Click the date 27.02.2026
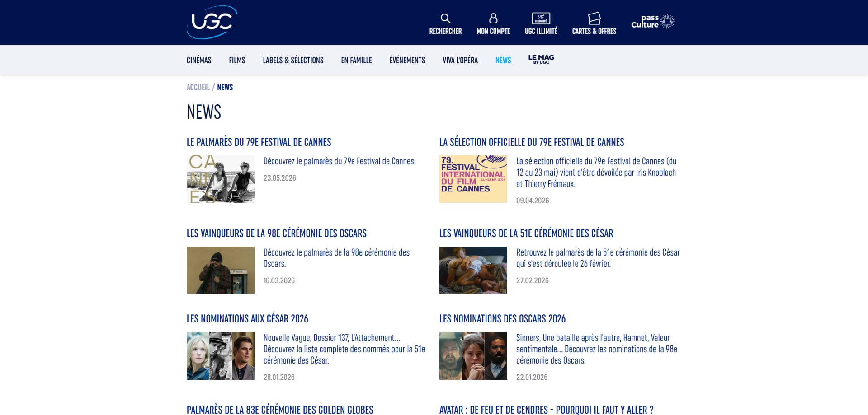868x415 pixels. pyautogui.click(x=533, y=280)
